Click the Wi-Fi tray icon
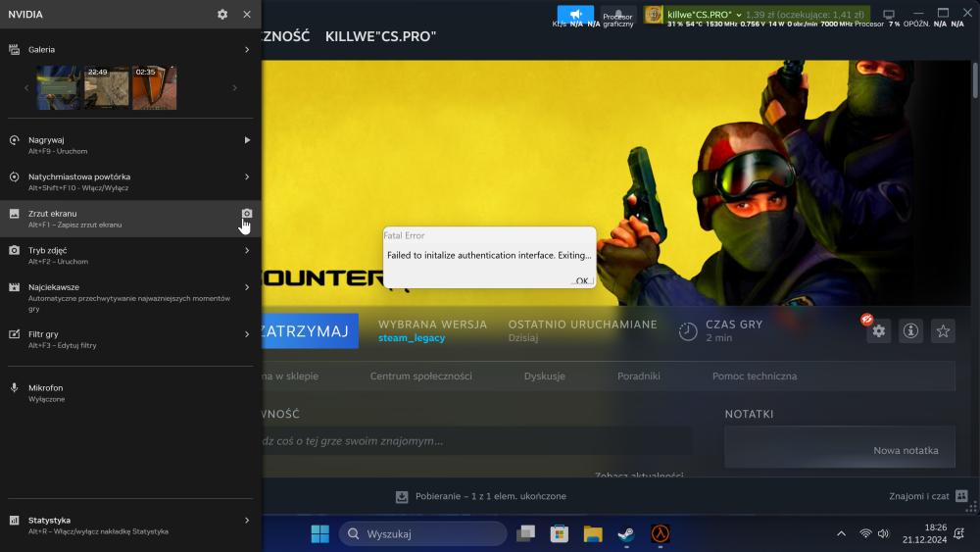Image resolution: width=980 pixels, height=552 pixels. [865, 534]
